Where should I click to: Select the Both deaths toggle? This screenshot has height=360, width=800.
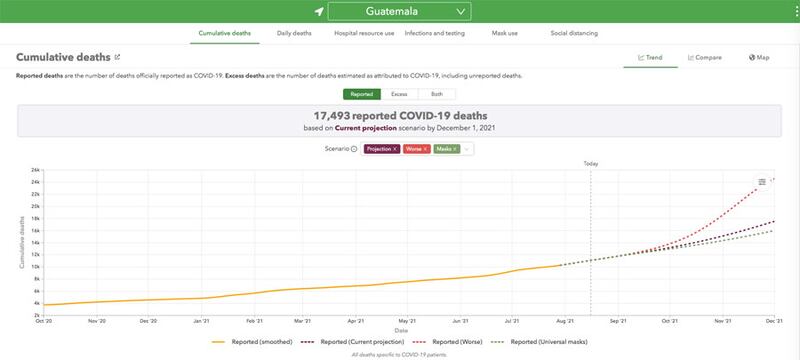[437, 94]
